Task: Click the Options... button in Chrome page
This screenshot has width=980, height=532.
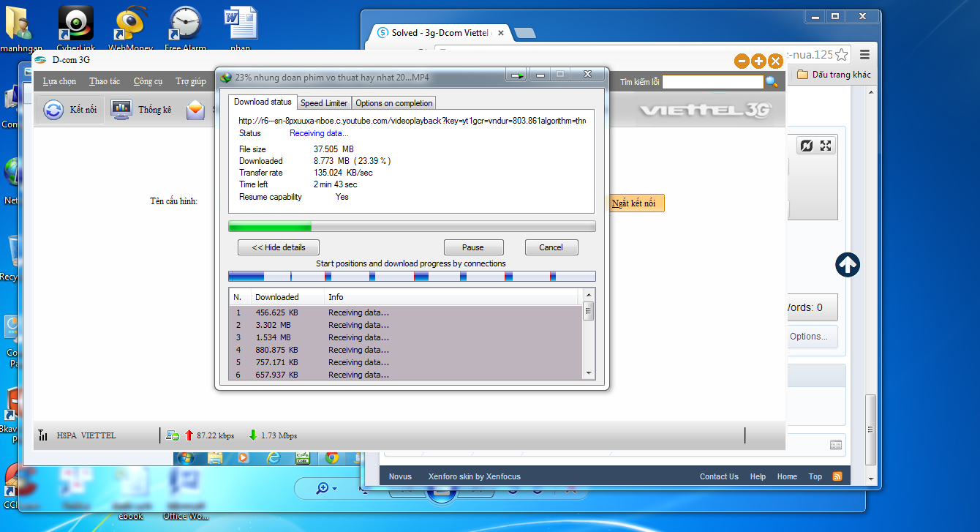Action: 809,337
